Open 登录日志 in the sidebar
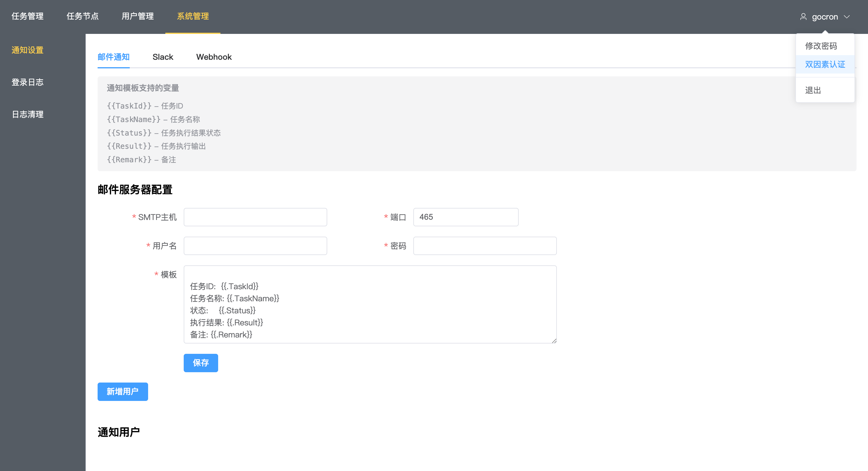868x471 pixels. (28, 82)
